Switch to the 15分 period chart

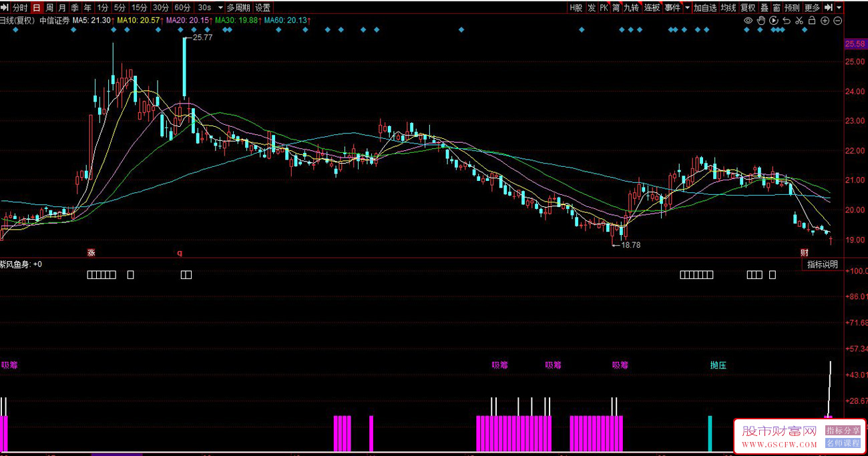coord(139,7)
